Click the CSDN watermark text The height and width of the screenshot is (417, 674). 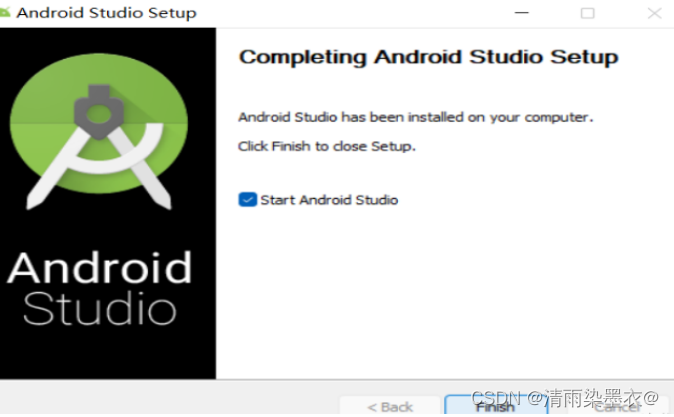coord(565,398)
